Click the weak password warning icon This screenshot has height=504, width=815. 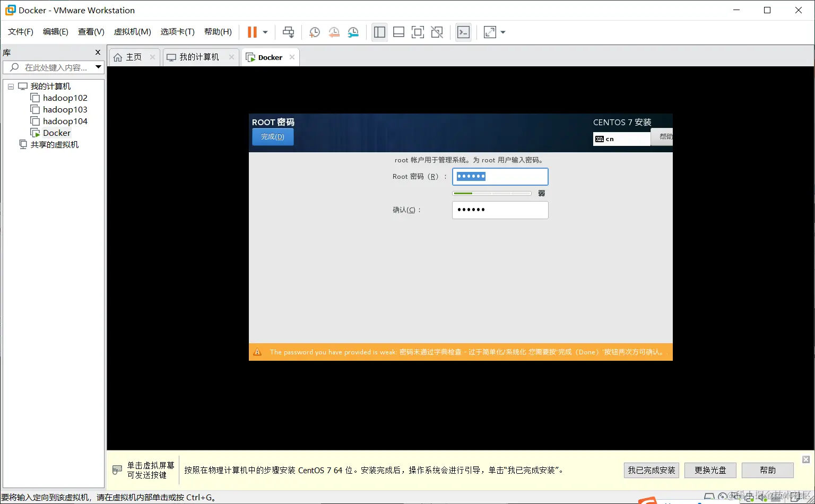[257, 352]
